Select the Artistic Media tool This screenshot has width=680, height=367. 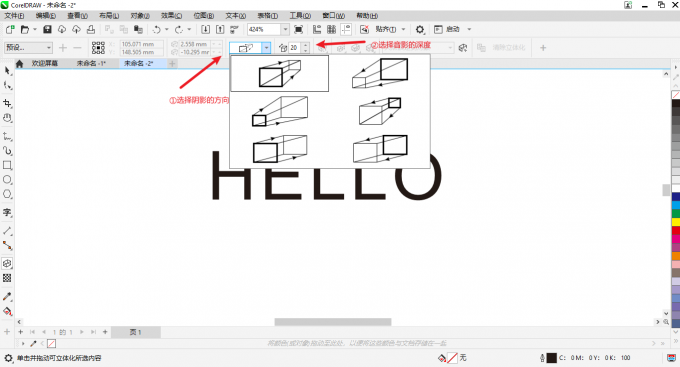click(x=7, y=151)
